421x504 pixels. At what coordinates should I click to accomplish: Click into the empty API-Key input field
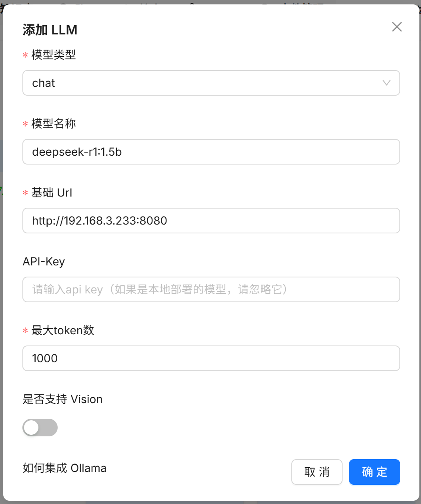pyautogui.click(x=211, y=289)
